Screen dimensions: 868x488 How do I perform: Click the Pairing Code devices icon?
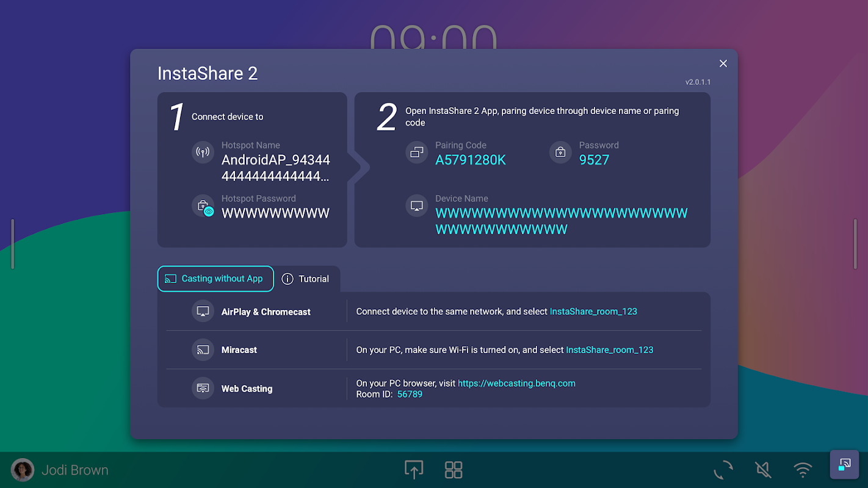click(417, 152)
